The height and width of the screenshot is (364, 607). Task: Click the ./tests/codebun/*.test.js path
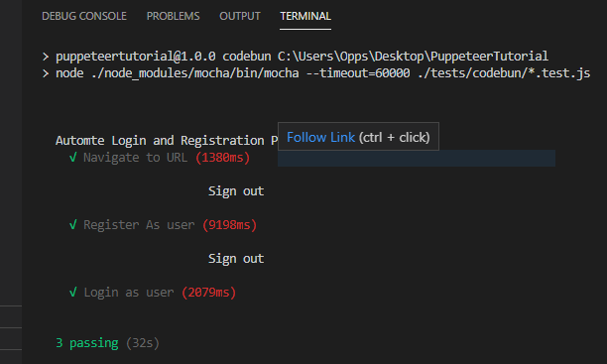click(x=504, y=73)
